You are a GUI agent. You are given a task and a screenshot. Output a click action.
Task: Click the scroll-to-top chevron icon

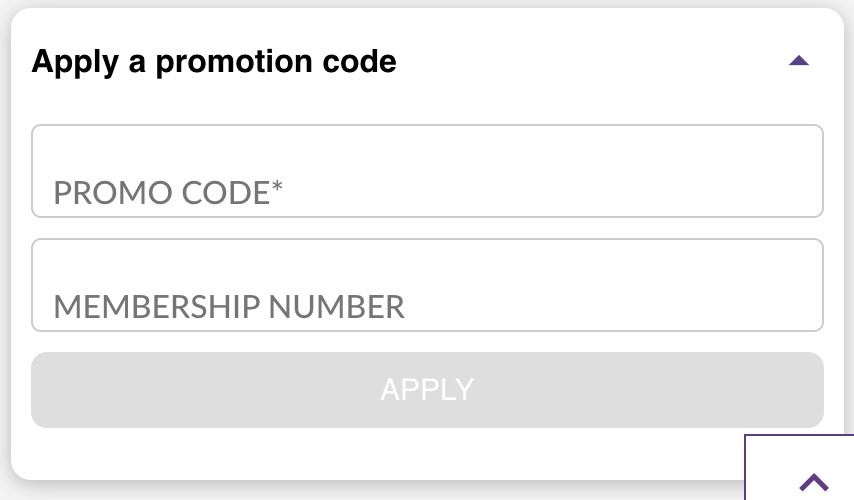[x=814, y=482]
